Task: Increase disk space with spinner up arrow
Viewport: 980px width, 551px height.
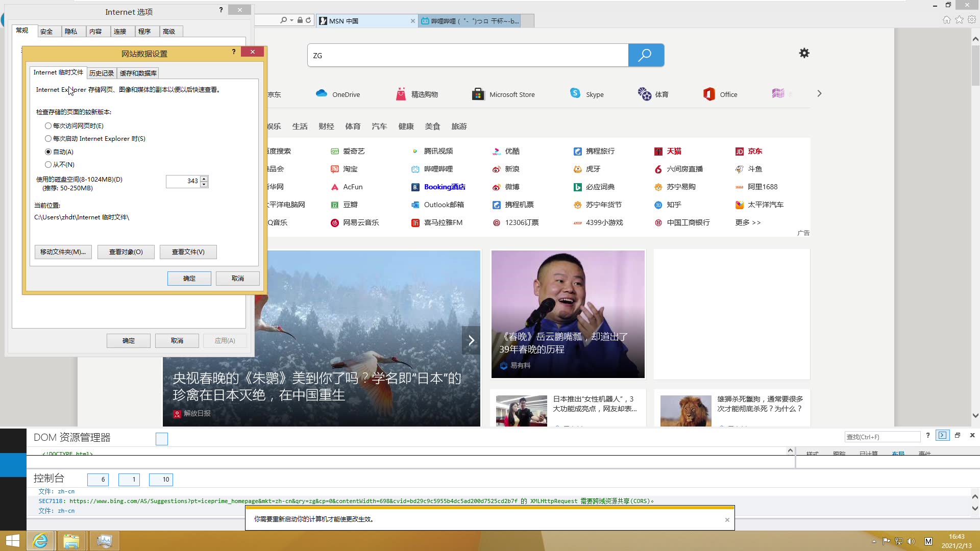Action: 204,178
